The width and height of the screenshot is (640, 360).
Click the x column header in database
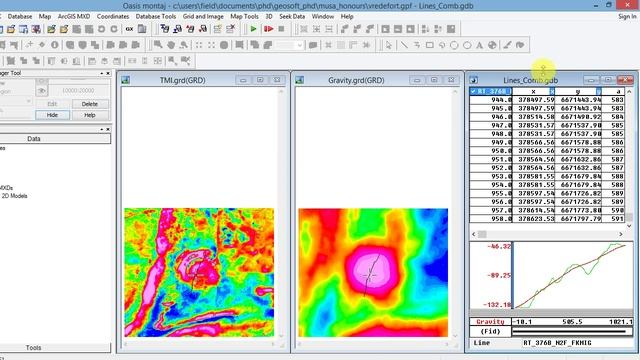point(533,91)
